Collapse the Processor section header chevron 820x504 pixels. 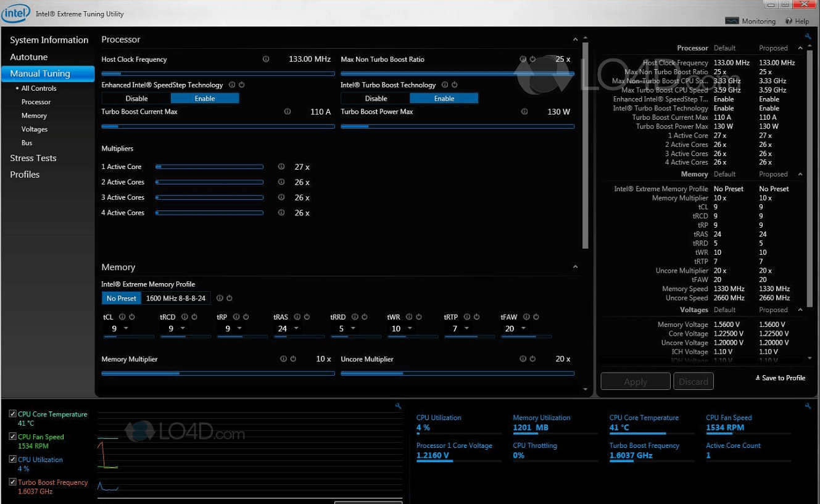coord(575,38)
